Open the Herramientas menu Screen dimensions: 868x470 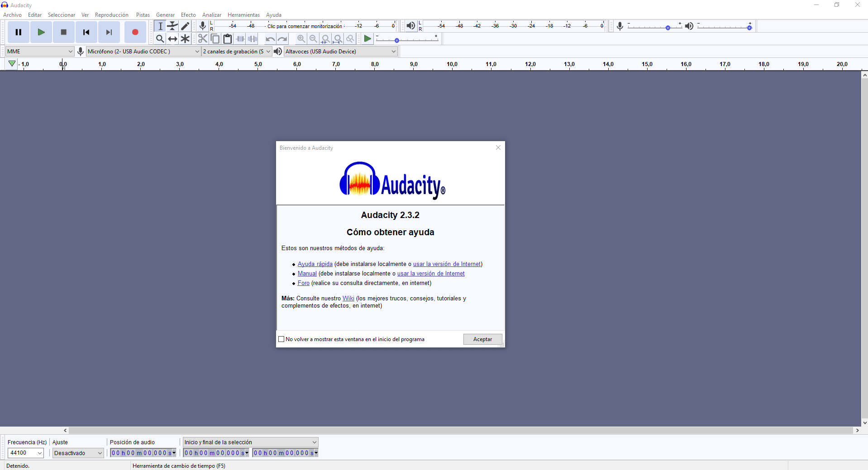(x=243, y=15)
